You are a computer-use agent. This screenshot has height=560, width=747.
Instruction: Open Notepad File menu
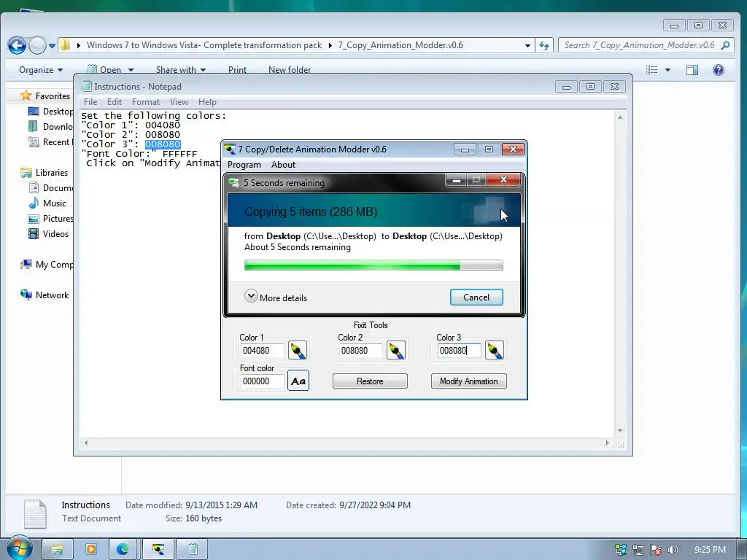click(x=90, y=102)
